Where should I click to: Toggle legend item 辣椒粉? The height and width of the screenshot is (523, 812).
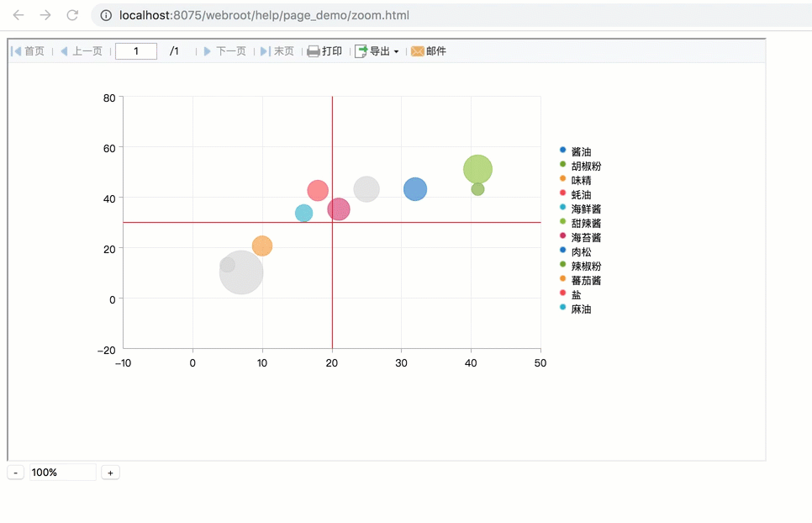(581, 267)
